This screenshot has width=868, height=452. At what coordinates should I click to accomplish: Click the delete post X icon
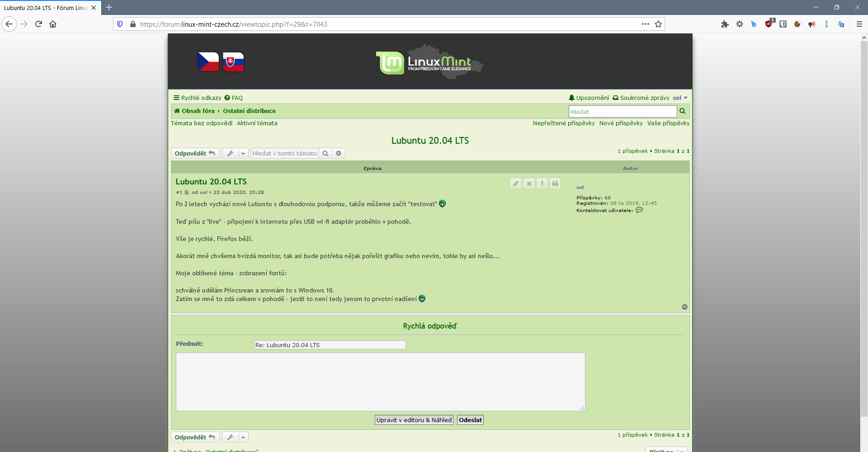pos(528,184)
